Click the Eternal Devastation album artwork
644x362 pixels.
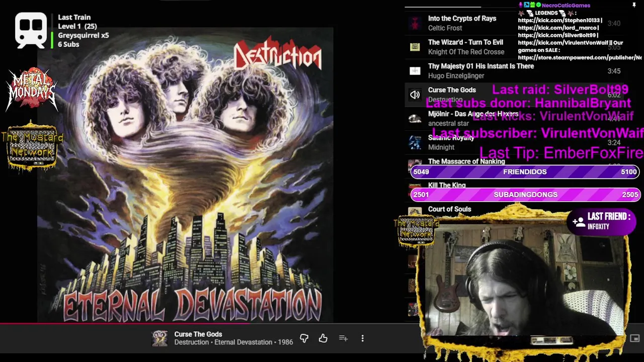point(185,175)
